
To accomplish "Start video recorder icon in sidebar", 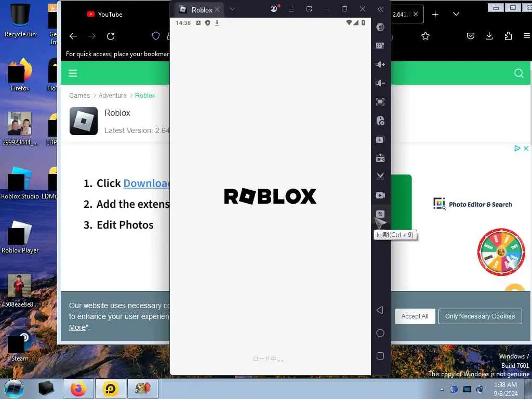I will 380,195.
